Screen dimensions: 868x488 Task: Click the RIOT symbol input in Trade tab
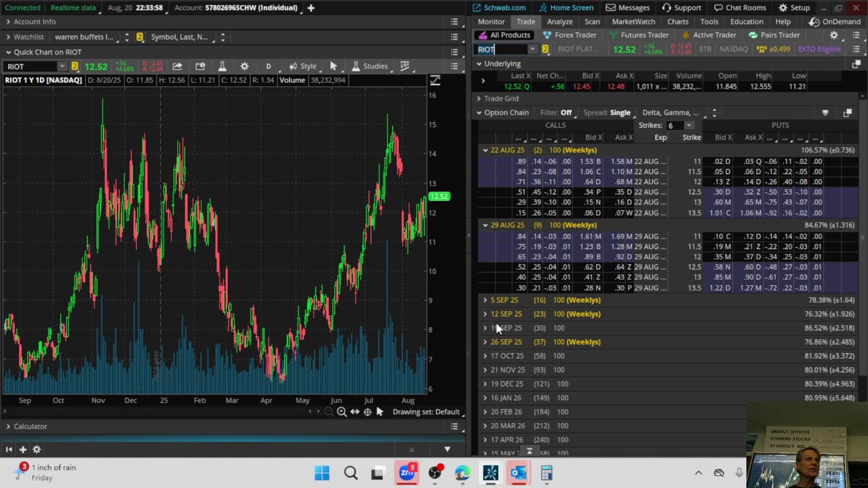click(501, 49)
